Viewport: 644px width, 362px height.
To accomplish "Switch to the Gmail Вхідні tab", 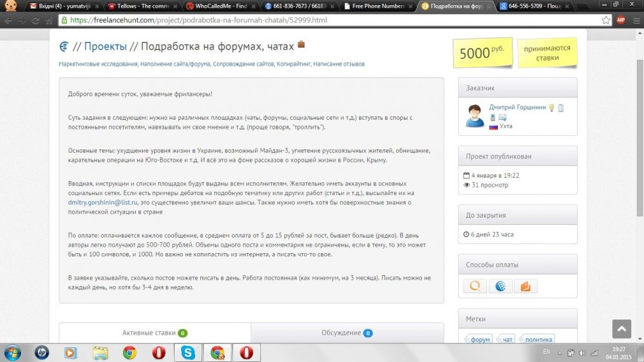I will coord(65,6).
